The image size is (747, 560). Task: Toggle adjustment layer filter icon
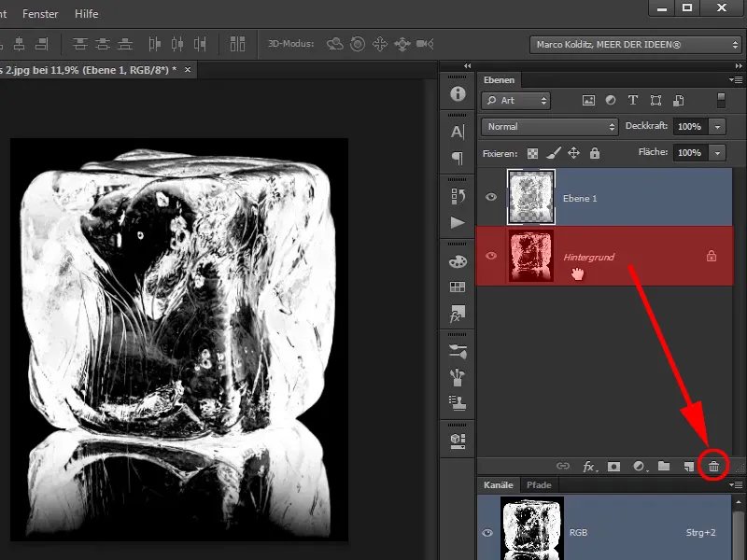tap(611, 100)
